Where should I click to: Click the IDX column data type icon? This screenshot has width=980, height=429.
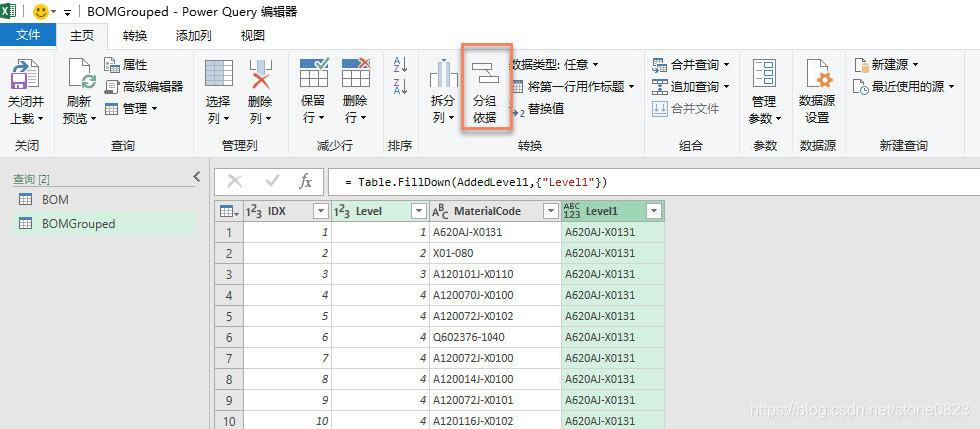[x=253, y=211]
